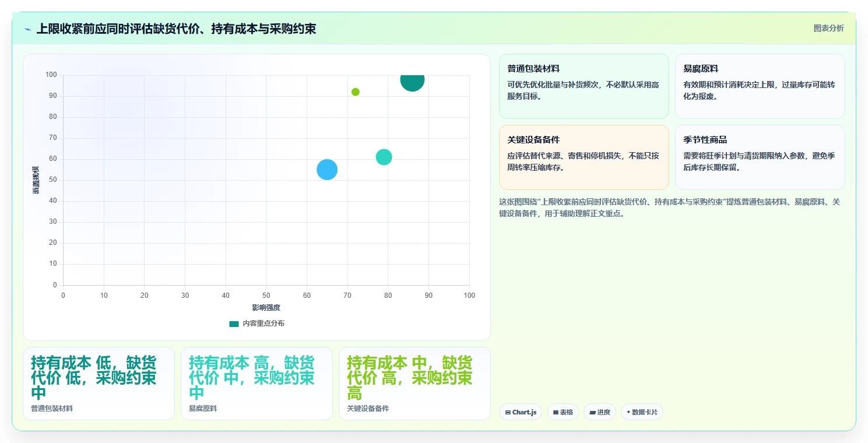Viewport: 868px width, 443px height.
Task: Click the 关键设备备件 card description text
Action: tap(583, 161)
